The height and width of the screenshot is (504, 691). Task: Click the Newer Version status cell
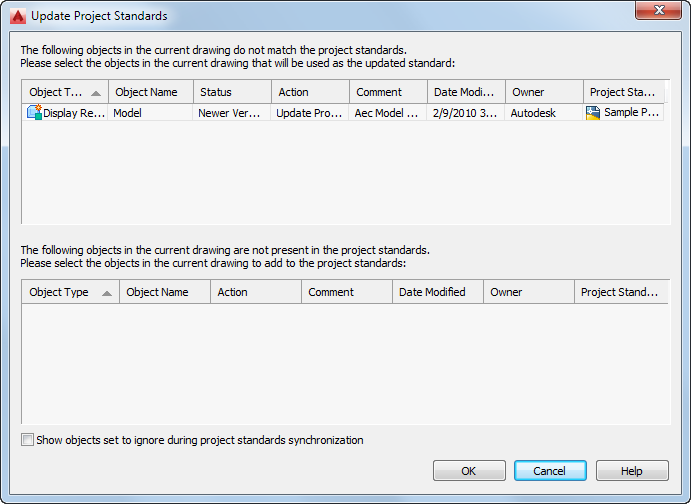tap(232, 113)
